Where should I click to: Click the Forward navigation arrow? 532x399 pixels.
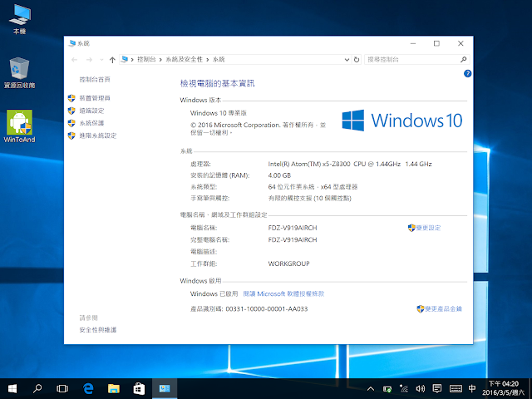tap(89, 60)
